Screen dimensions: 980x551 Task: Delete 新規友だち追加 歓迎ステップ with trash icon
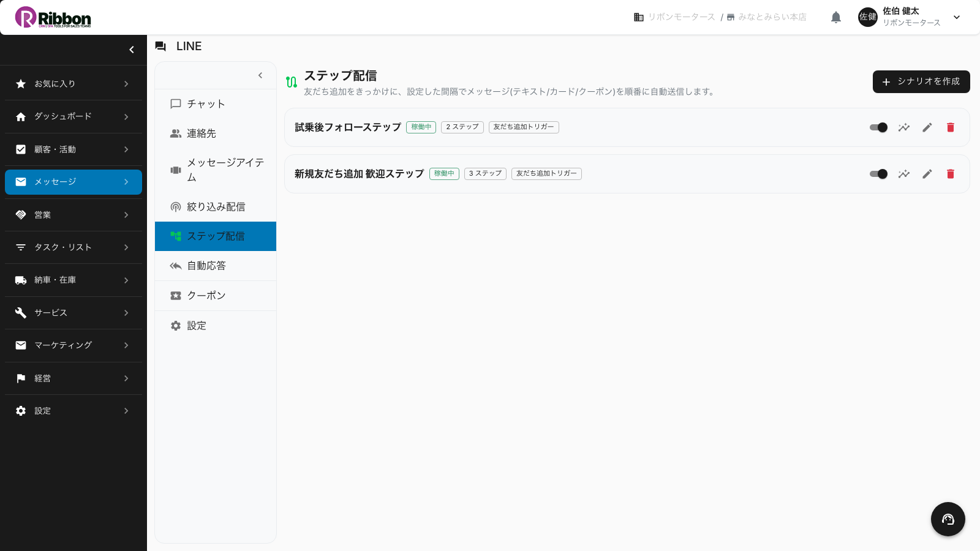pos(951,174)
